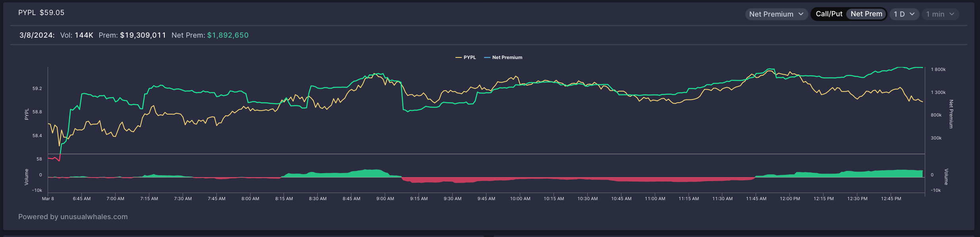Toggle the PYPL series in the legend
The width and height of the screenshot is (980, 237).
point(465,57)
